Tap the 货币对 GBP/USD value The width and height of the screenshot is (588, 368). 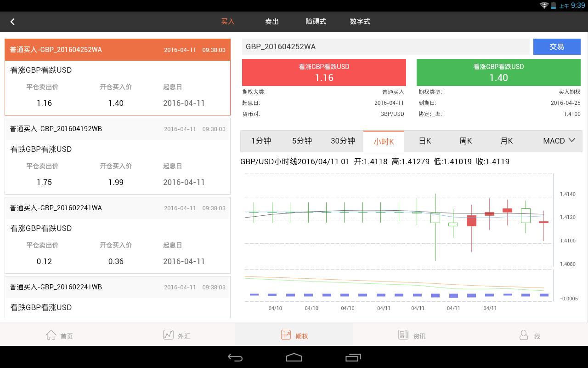(392, 114)
